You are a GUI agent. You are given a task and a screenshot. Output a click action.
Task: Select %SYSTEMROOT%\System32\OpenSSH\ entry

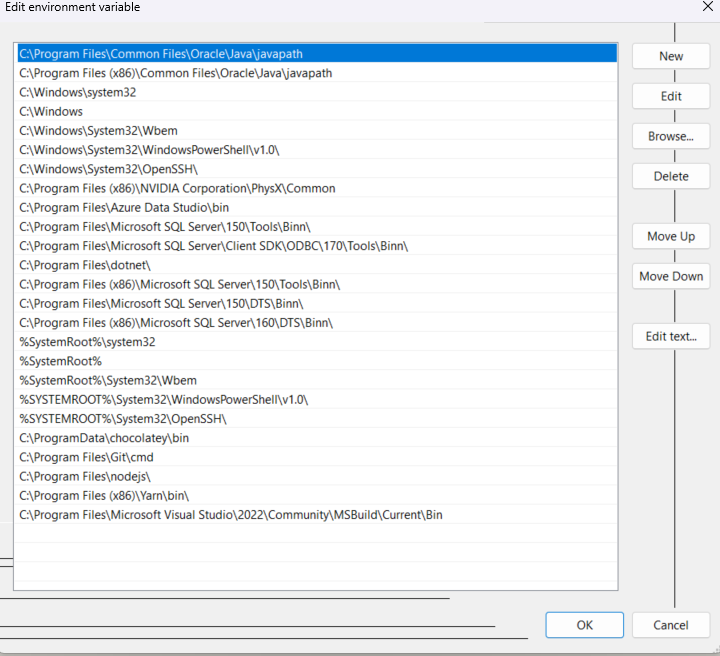pos(317,419)
